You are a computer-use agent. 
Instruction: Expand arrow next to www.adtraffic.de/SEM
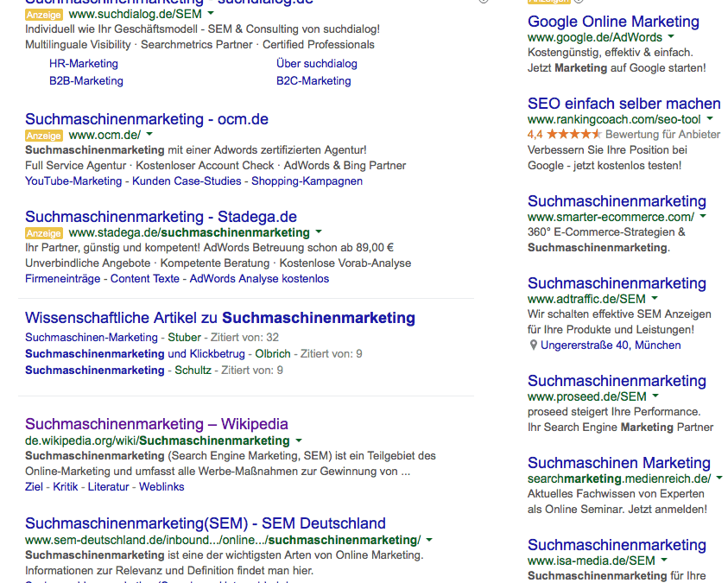pos(655,298)
